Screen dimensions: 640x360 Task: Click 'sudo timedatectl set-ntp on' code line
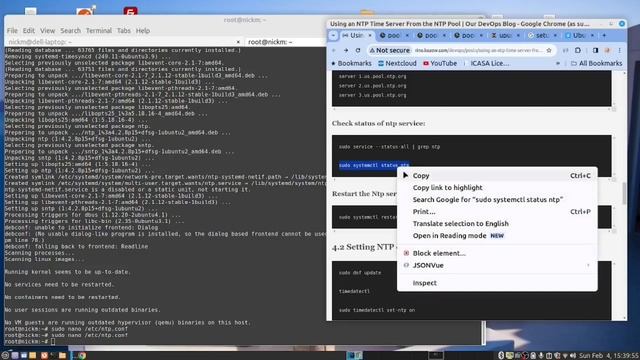(x=377, y=310)
